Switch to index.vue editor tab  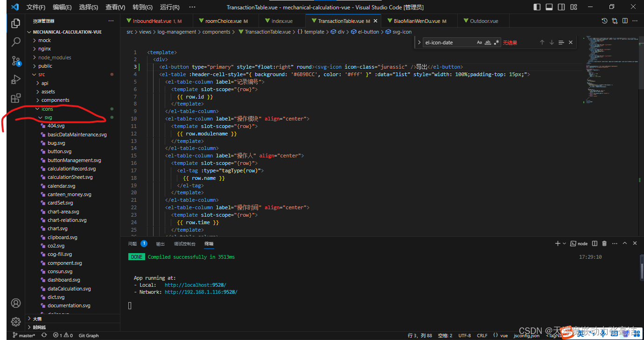[x=282, y=21]
